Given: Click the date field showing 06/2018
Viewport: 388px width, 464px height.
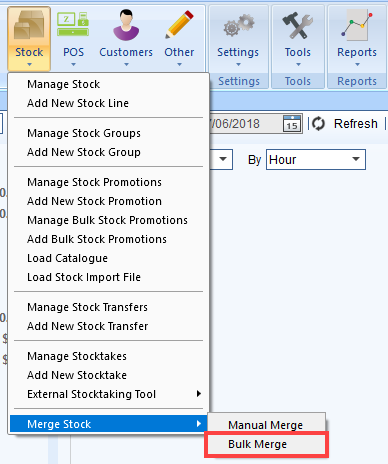Looking at the screenshot, I should (x=245, y=124).
